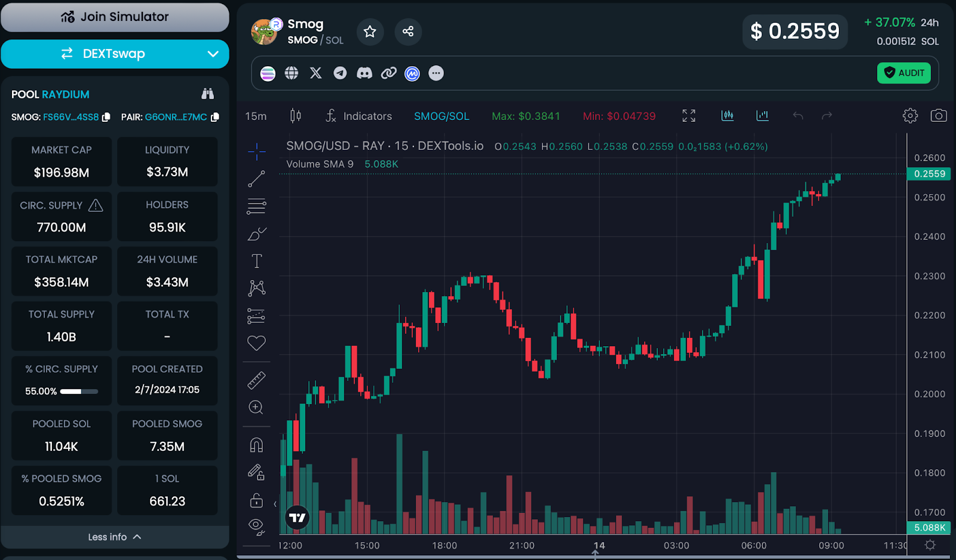The height and width of the screenshot is (560, 956).
Task: Select the trend line drawing tool
Action: point(257,179)
